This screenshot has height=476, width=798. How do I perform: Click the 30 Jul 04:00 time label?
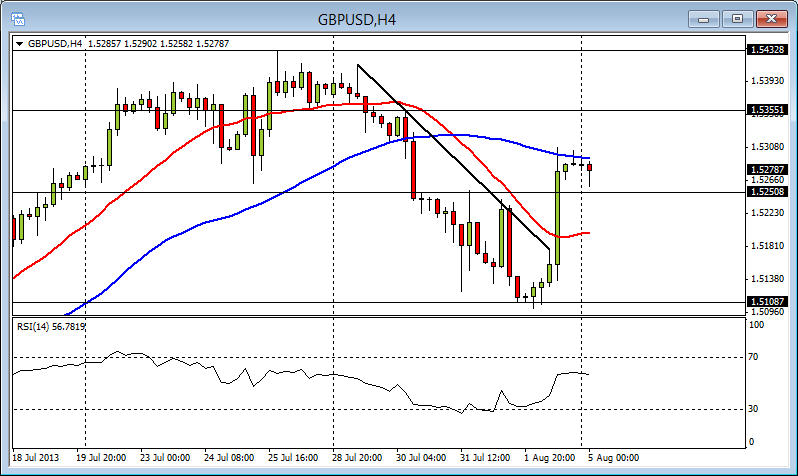[421, 458]
